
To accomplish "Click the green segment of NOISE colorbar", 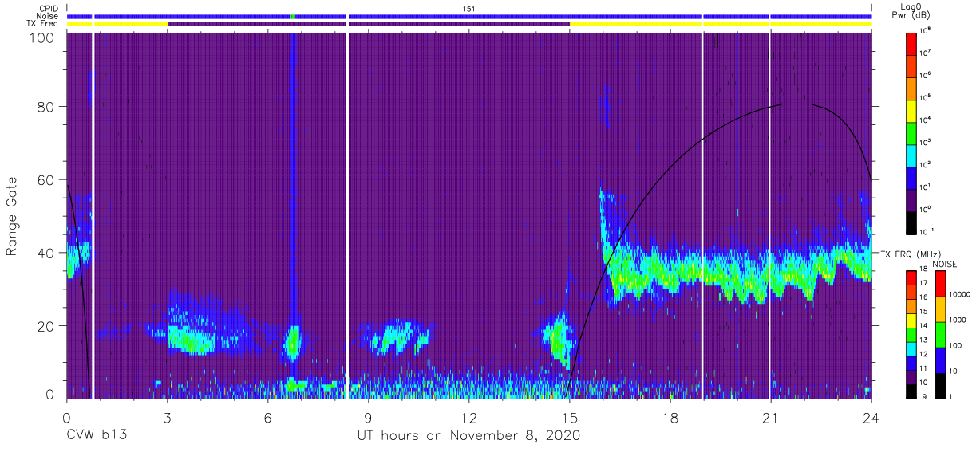I will pos(941,334).
